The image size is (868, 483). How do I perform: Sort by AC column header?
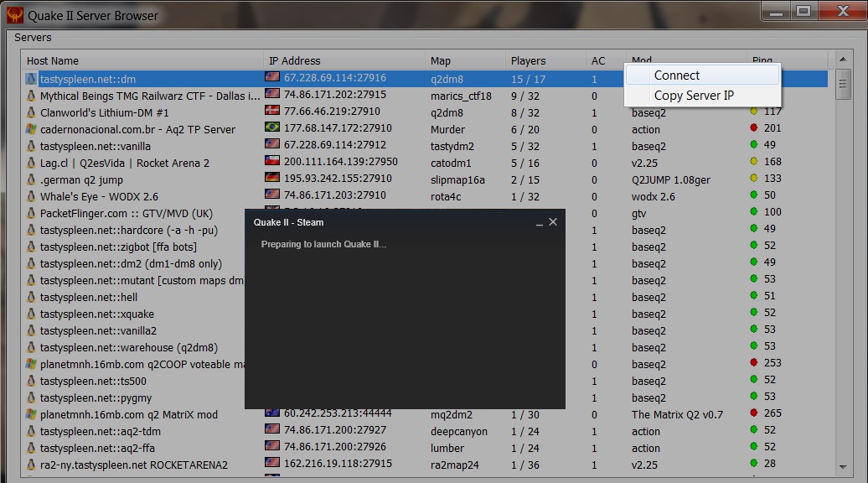coord(606,60)
